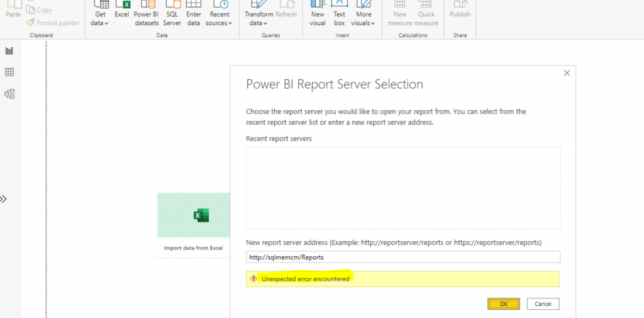Screen dimensions: 644x318
Task: Open the Enter data tool
Action: 194,14
